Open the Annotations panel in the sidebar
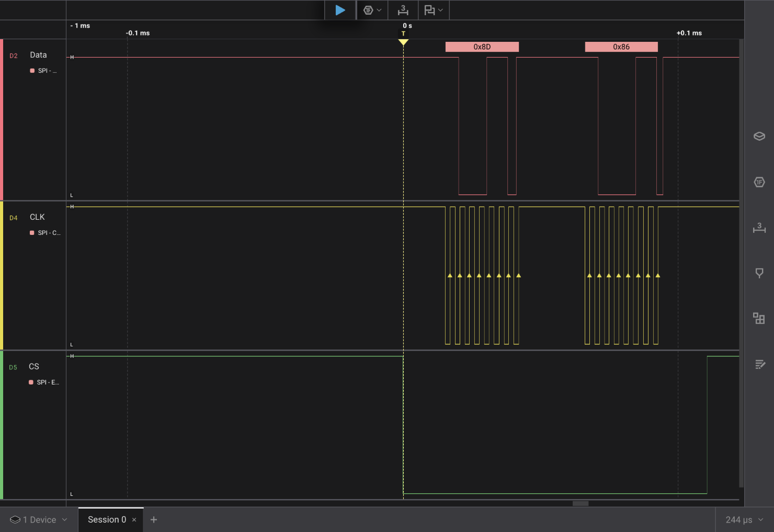 point(759,273)
